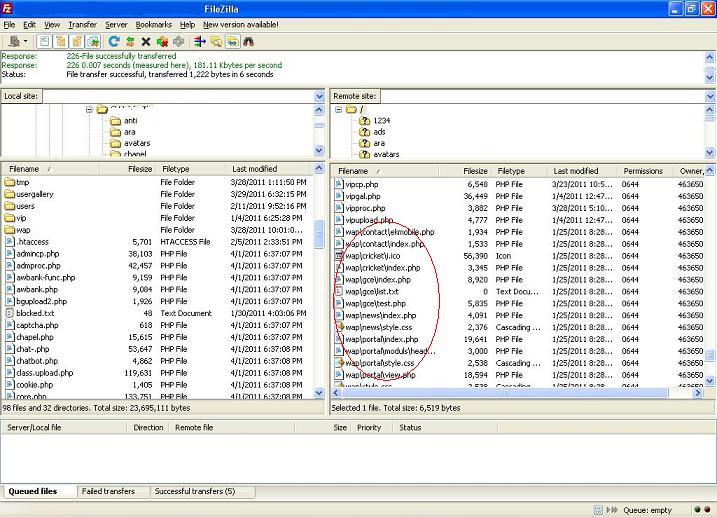Toggle the message log display

tap(44, 42)
